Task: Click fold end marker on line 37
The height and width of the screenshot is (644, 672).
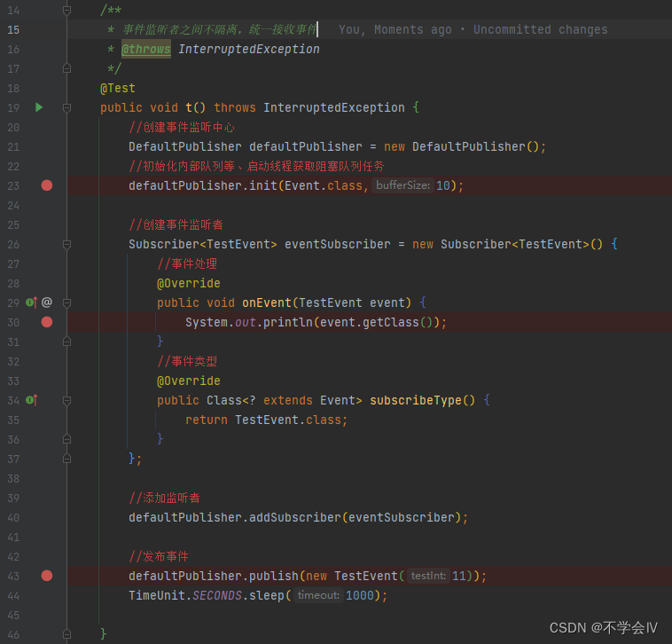Action: [66, 459]
